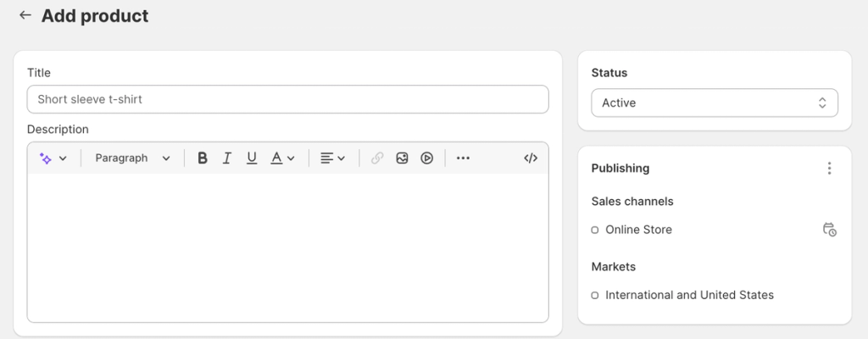The width and height of the screenshot is (868, 339).
Task: Expand the AI sparkle dropdown chevron
Action: [x=63, y=158]
